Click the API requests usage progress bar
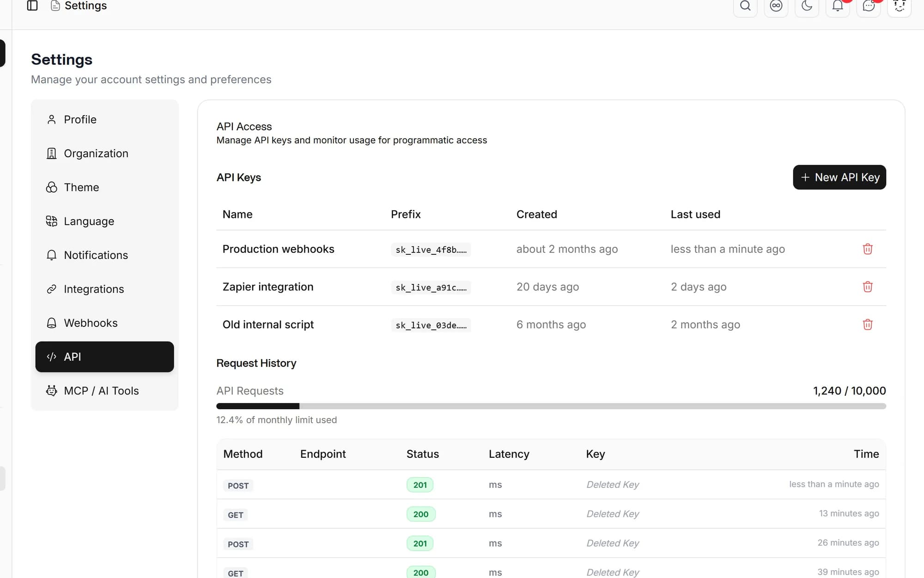This screenshot has width=924, height=578. point(551,406)
